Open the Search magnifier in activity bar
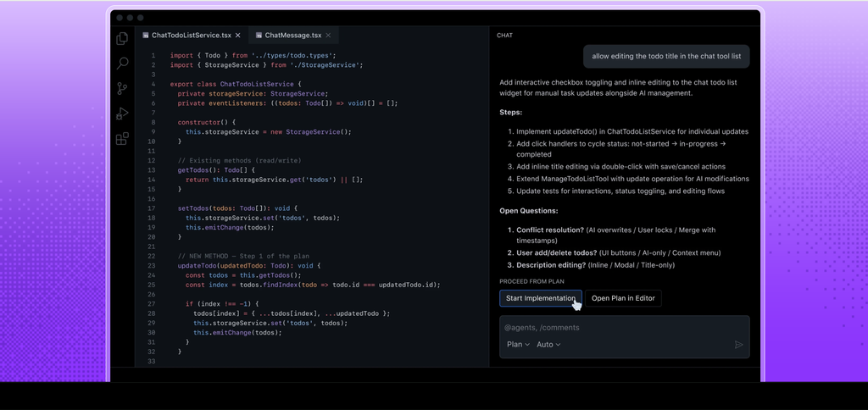Viewport: 868px width, 410px height. [122, 63]
